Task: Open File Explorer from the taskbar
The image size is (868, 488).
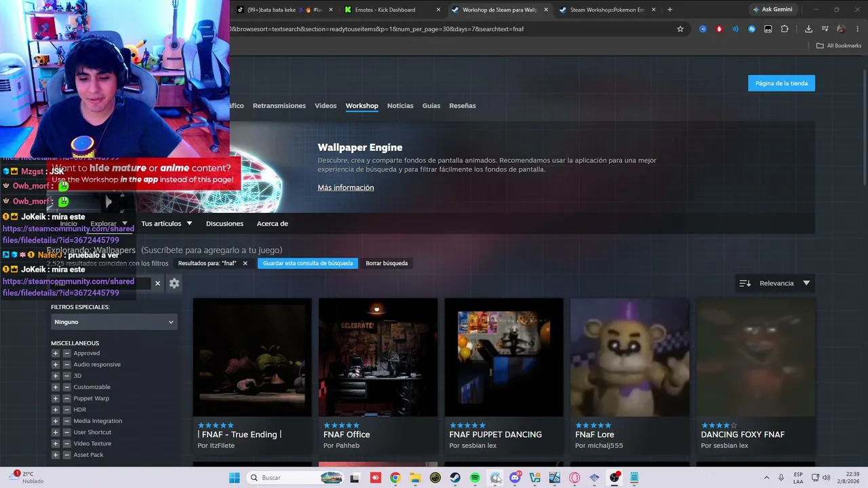Action: tap(415, 478)
